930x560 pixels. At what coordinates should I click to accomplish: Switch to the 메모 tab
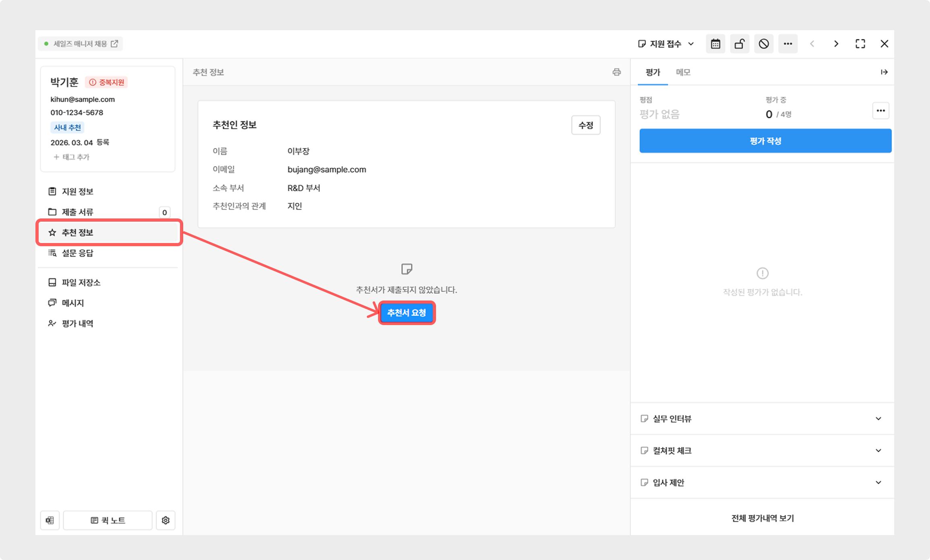(683, 72)
